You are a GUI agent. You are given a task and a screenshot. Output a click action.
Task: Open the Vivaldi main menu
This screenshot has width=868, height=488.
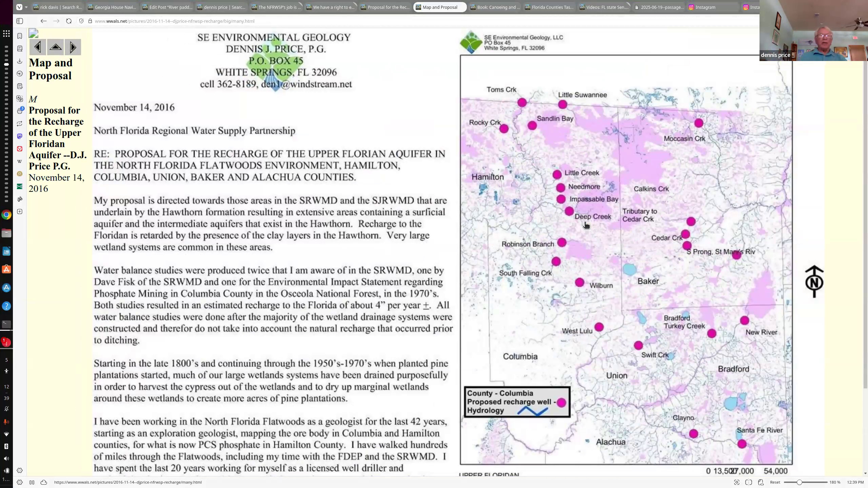tap(19, 7)
